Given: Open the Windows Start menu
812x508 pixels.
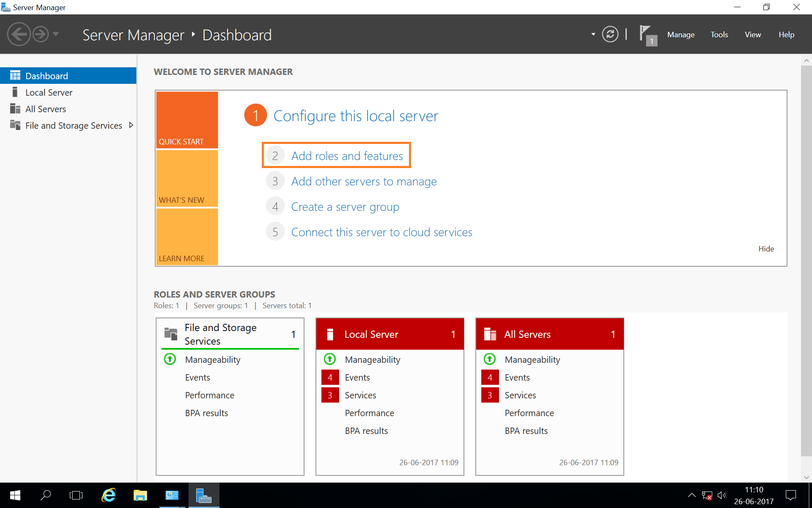Looking at the screenshot, I should pos(15,495).
